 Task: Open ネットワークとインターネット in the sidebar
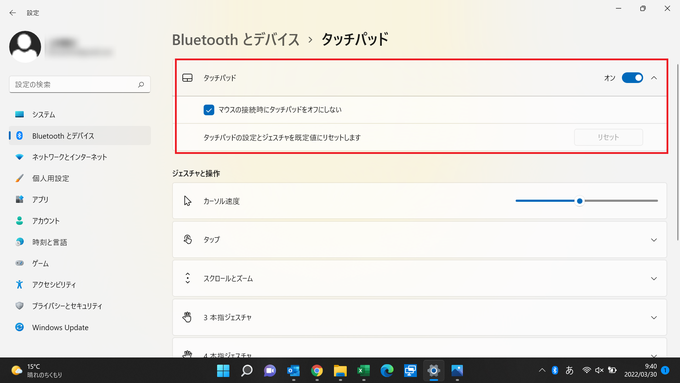pos(80,157)
